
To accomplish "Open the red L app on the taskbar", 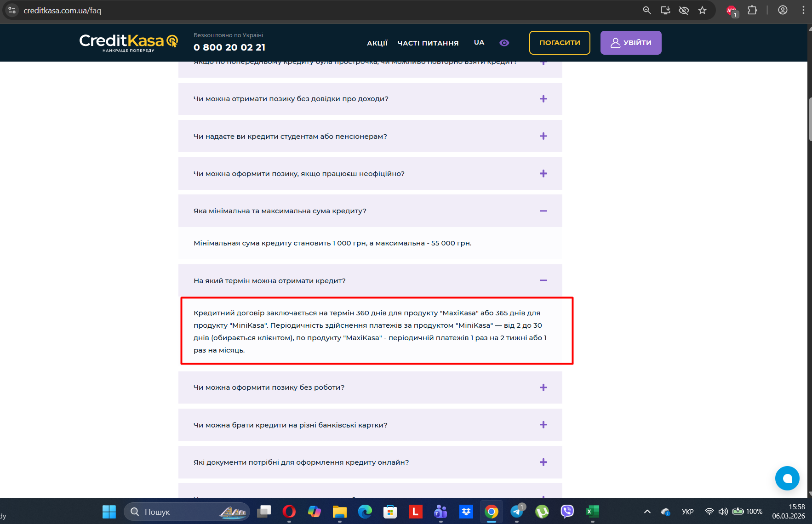I will coord(415,512).
